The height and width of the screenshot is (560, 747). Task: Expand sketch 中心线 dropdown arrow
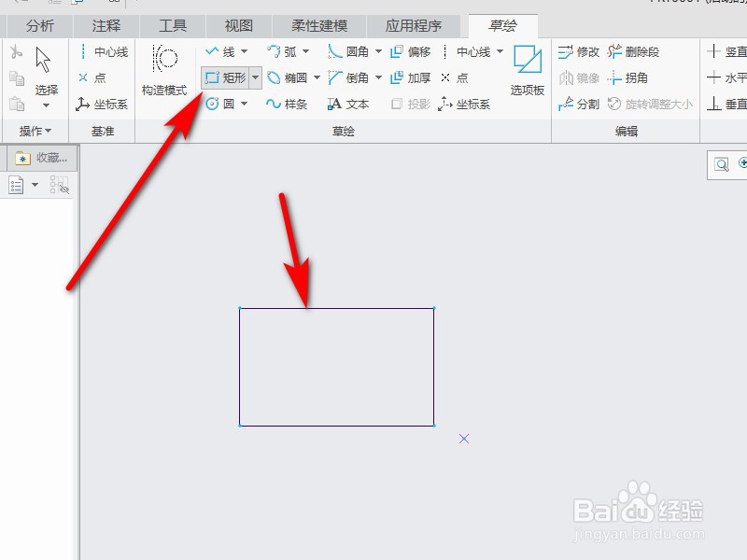pos(500,51)
